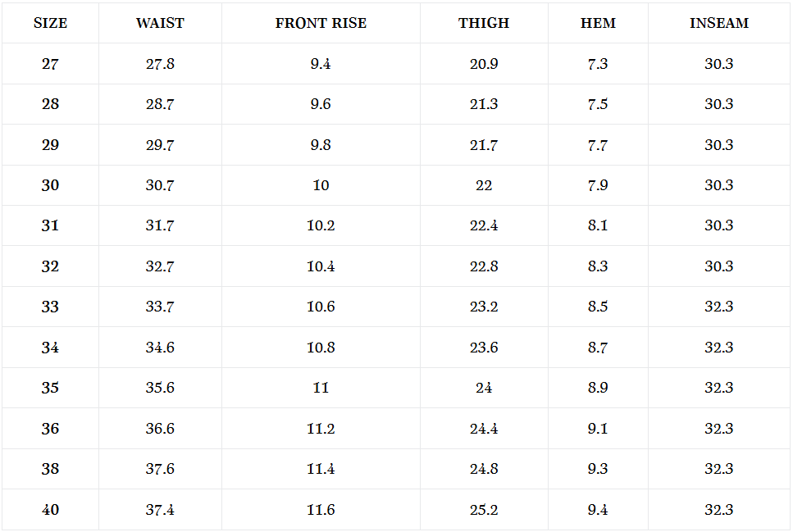Select the HEM column header
The height and width of the screenshot is (532, 793).
click(x=598, y=23)
